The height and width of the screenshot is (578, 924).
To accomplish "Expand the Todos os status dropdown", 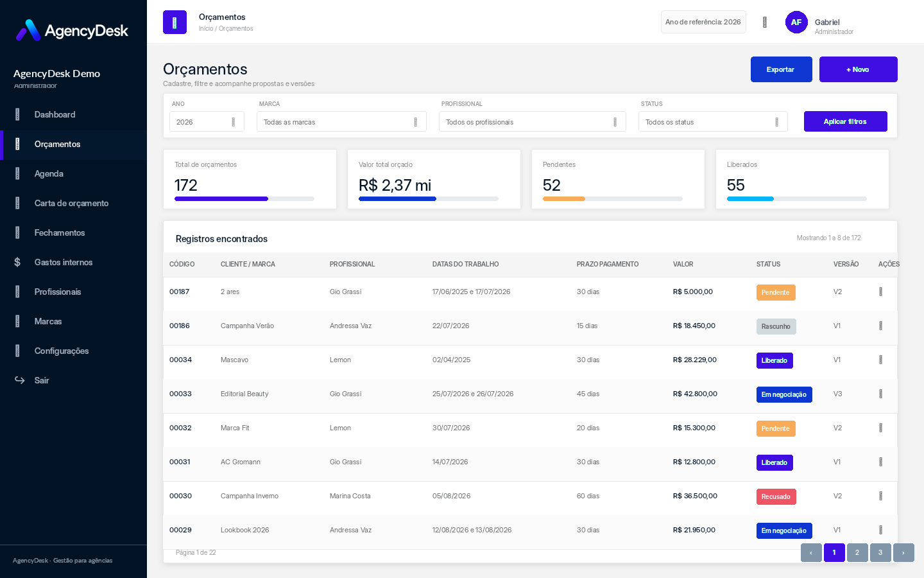I will (713, 122).
